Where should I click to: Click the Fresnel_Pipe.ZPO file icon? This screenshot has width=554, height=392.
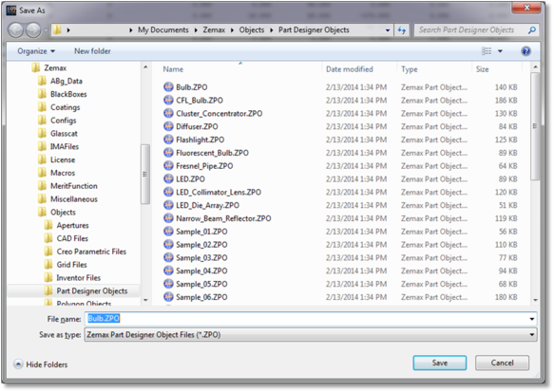(x=168, y=165)
